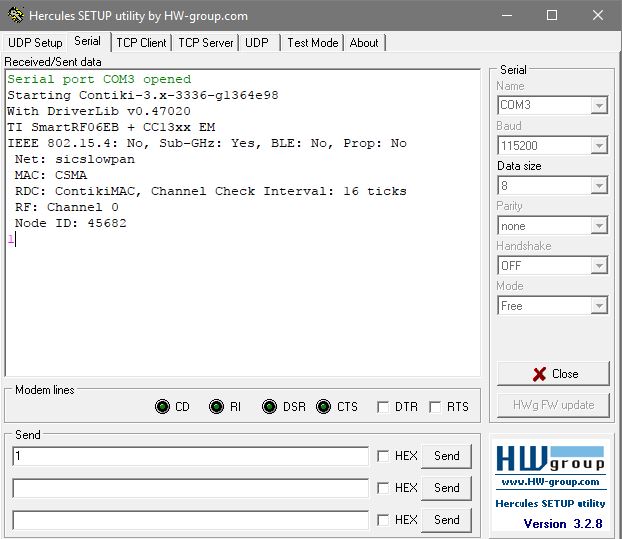Click 'Starting Contiki-3.x-3336-g1364e98' line
This screenshot has width=622, height=539.
tap(143, 95)
